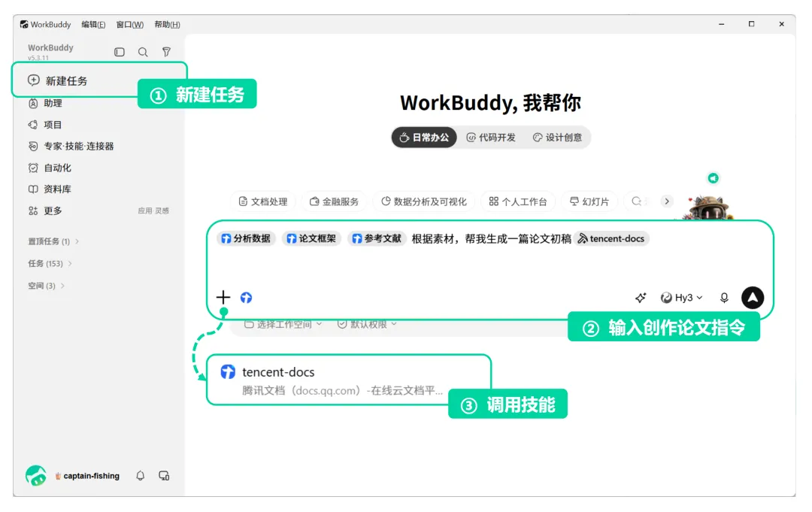Click the Tencent Docs icon beside plus
This screenshot has width=812, height=512.
(246, 298)
